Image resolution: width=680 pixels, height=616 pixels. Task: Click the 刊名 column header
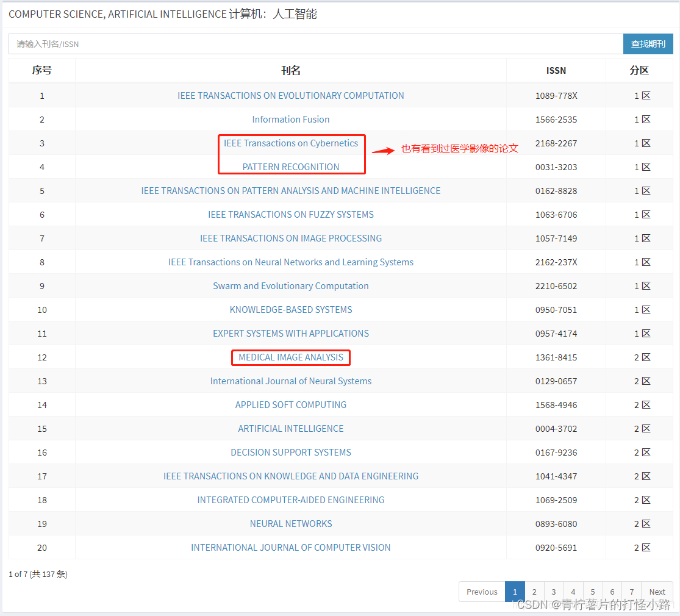click(290, 70)
